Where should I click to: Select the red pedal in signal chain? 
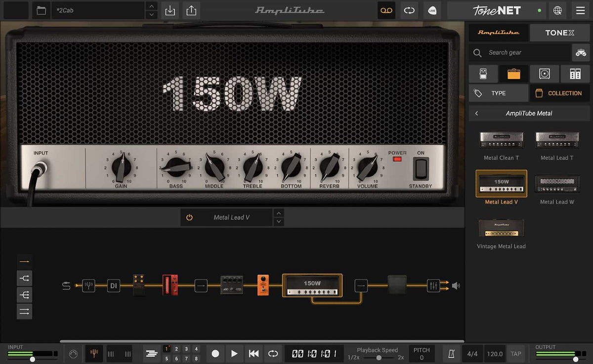point(170,285)
